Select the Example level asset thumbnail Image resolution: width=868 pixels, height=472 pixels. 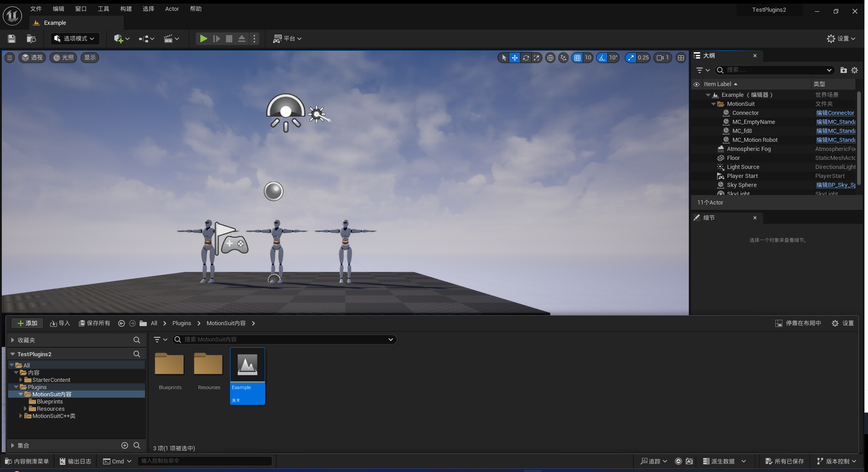pyautogui.click(x=247, y=365)
